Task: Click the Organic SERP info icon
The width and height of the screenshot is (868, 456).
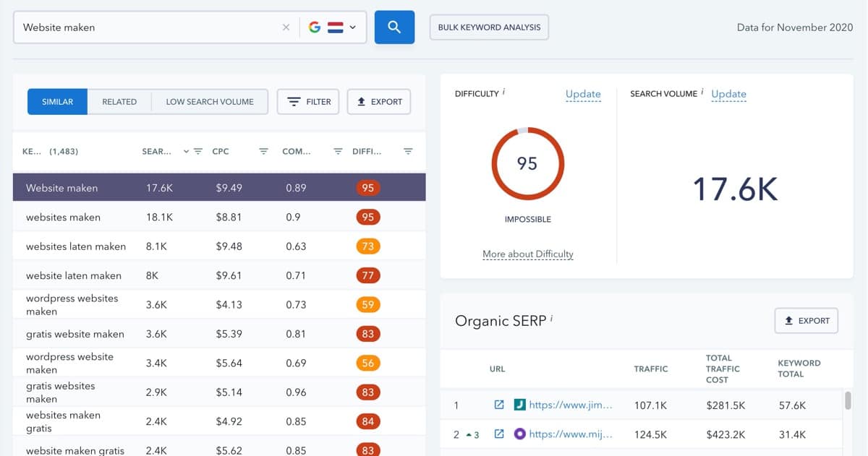Action: pyautogui.click(x=551, y=318)
